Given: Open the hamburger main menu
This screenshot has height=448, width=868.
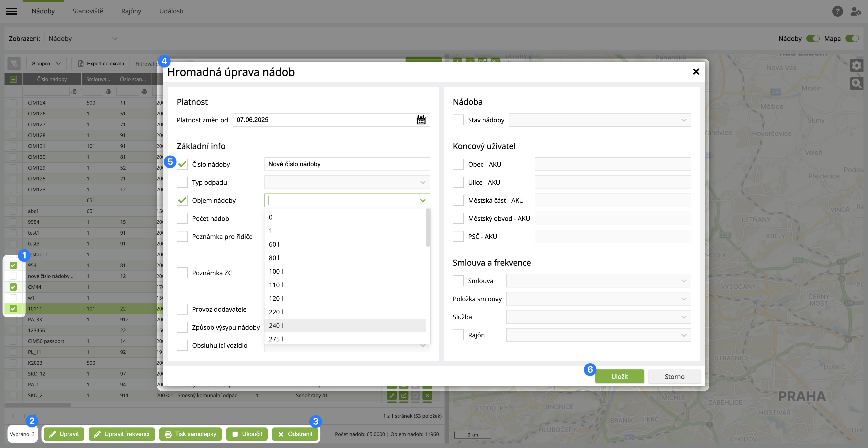Looking at the screenshot, I should (11, 11).
